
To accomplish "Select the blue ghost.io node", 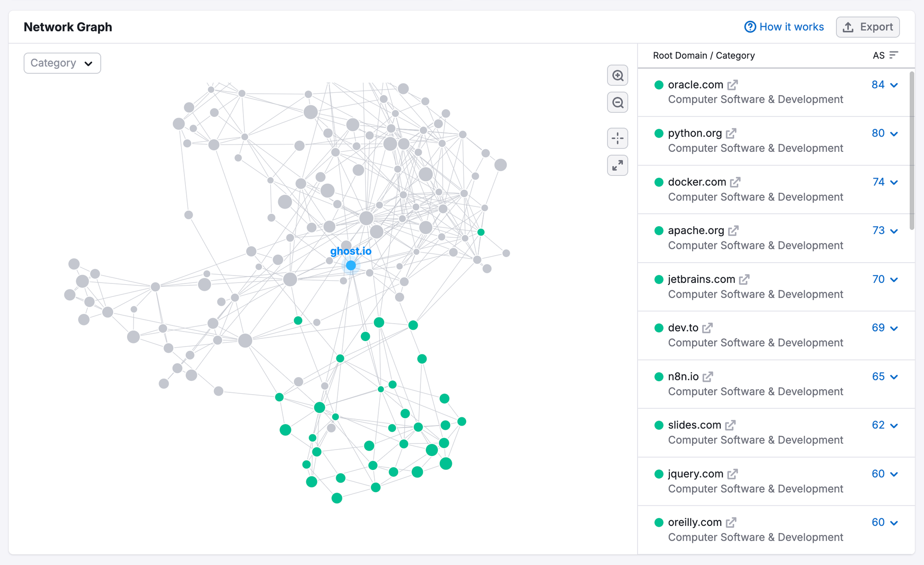I will [351, 265].
